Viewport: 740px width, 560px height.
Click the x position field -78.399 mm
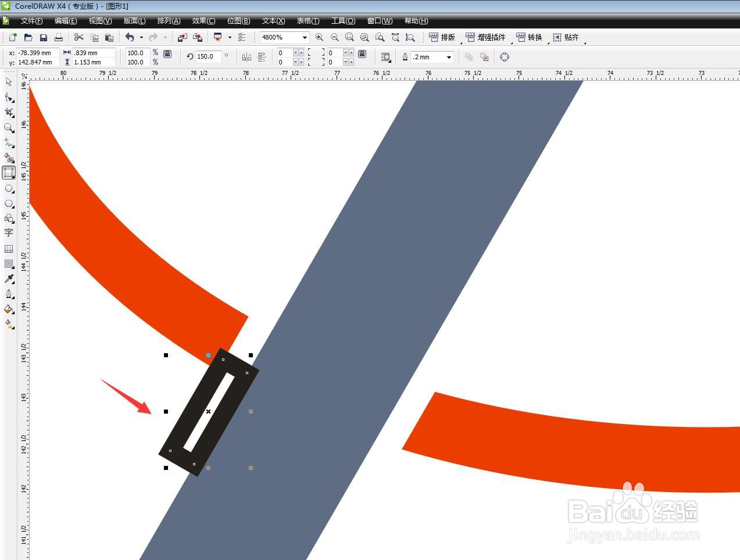[x=37, y=53]
